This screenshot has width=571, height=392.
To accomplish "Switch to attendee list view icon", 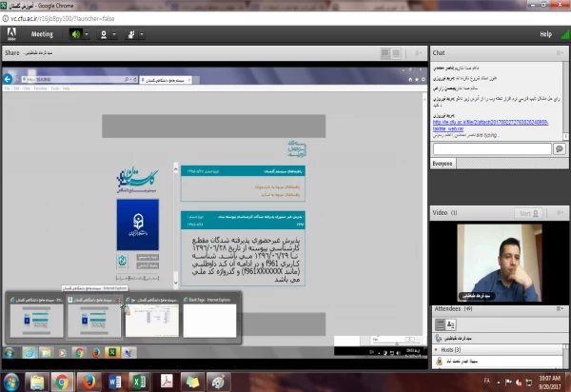I will tap(441, 324).
